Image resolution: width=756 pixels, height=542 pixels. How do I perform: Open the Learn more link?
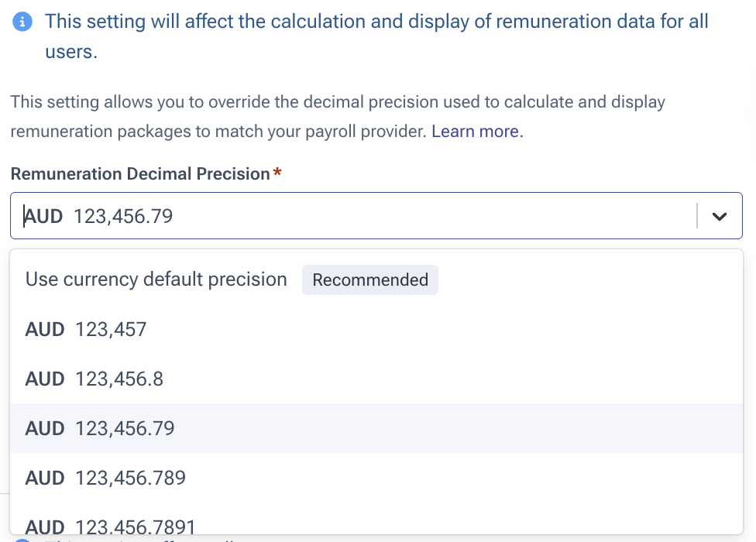pos(477,132)
